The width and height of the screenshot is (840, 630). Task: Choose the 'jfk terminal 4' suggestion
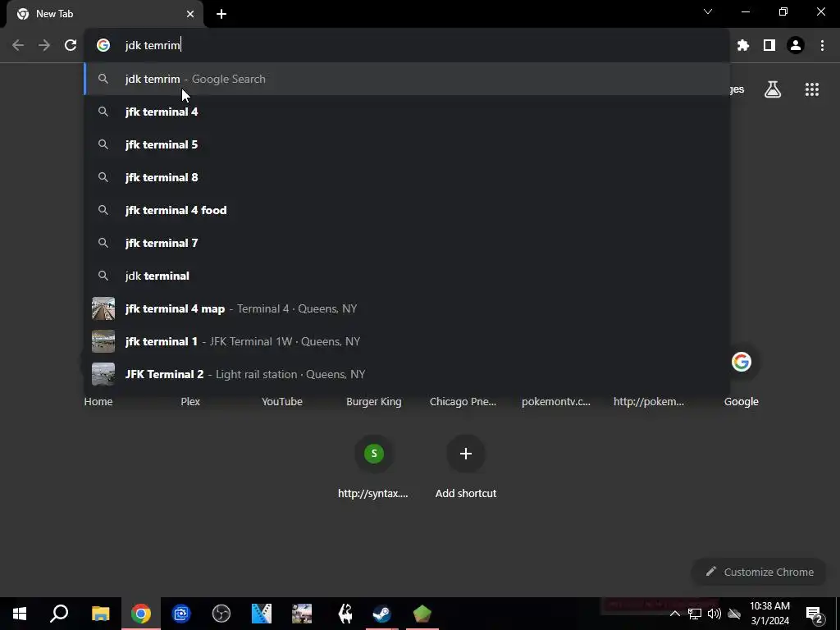click(407, 112)
